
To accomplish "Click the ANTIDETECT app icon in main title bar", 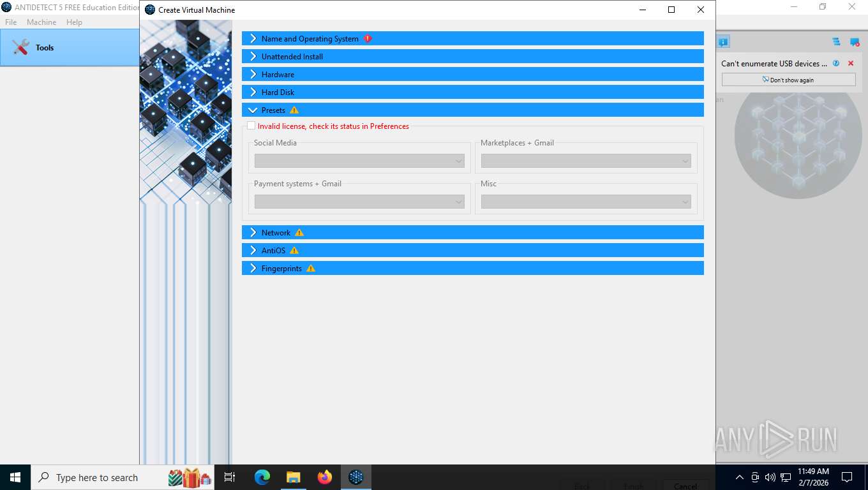I will pos(6,7).
